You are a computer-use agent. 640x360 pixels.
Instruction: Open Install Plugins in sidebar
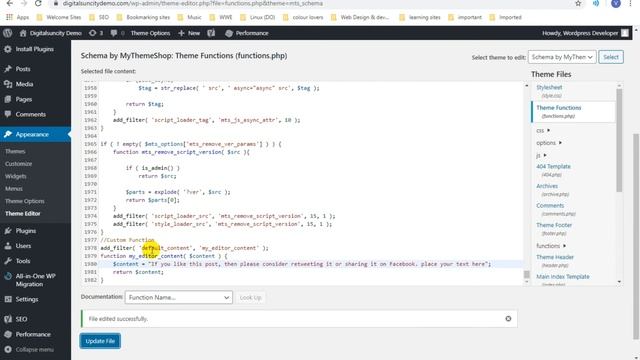coord(35,49)
